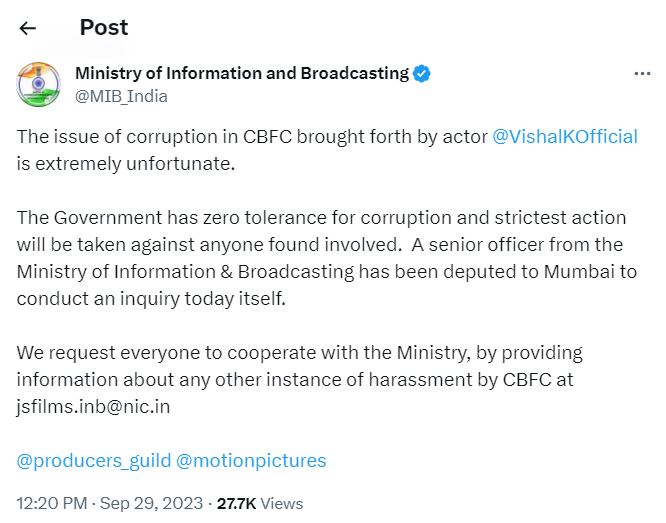Screen dimensions: 666x523
Task: Open the @VishalKOfficial mention
Action: click(x=565, y=136)
